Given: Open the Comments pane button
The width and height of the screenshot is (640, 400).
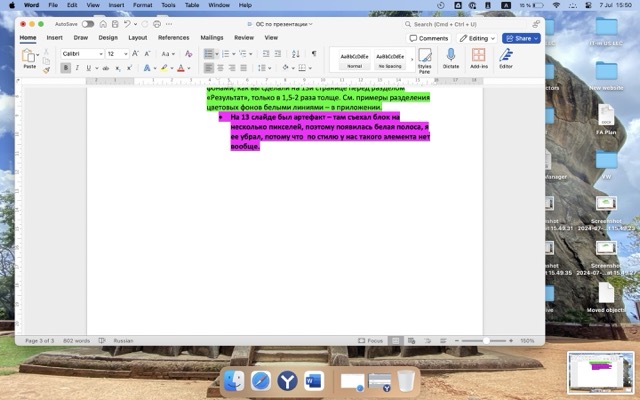Looking at the screenshot, I should click(x=429, y=38).
